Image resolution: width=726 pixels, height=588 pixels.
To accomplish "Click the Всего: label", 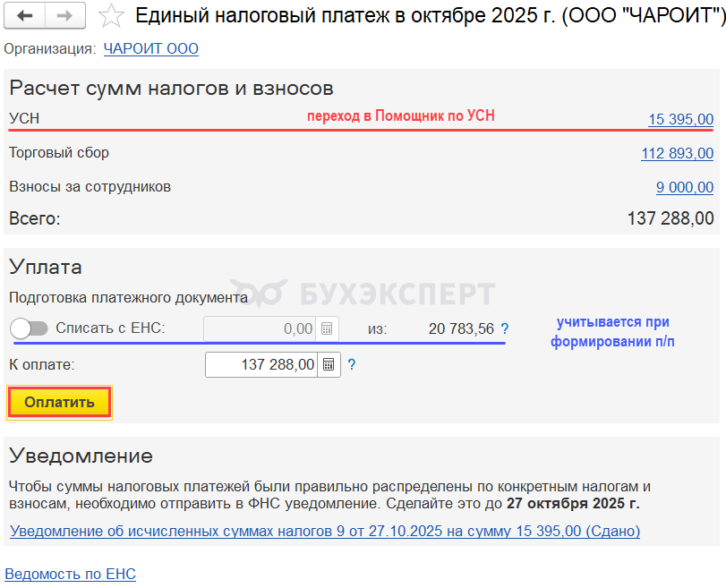I will [x=35, y=218].
